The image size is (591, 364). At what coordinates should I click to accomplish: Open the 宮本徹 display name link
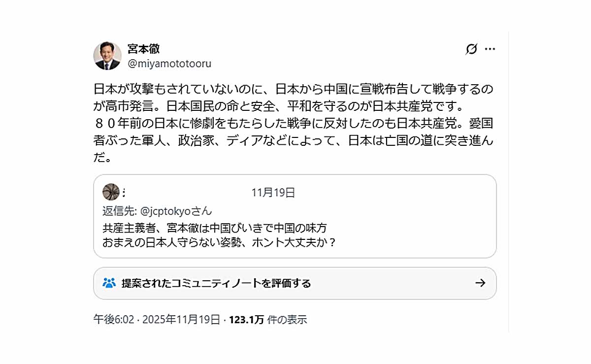coord(143,49)
